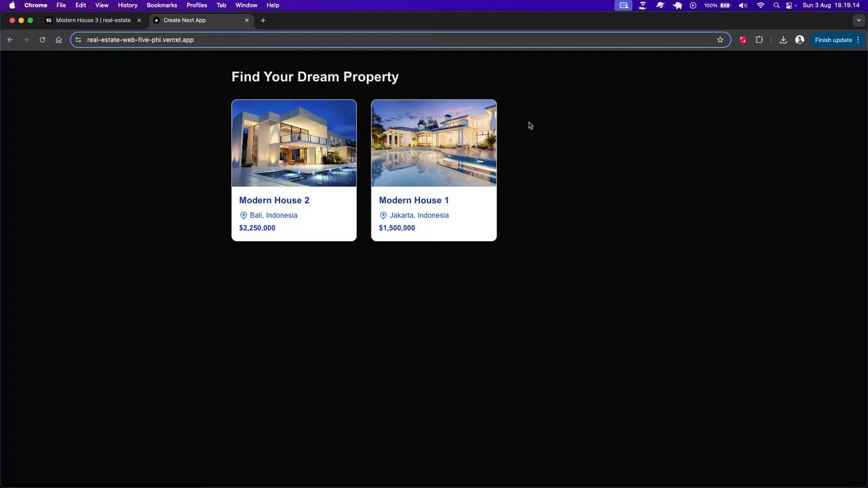
Task: Open the play circle menu bar icon
Action: [x=693, y=5]
